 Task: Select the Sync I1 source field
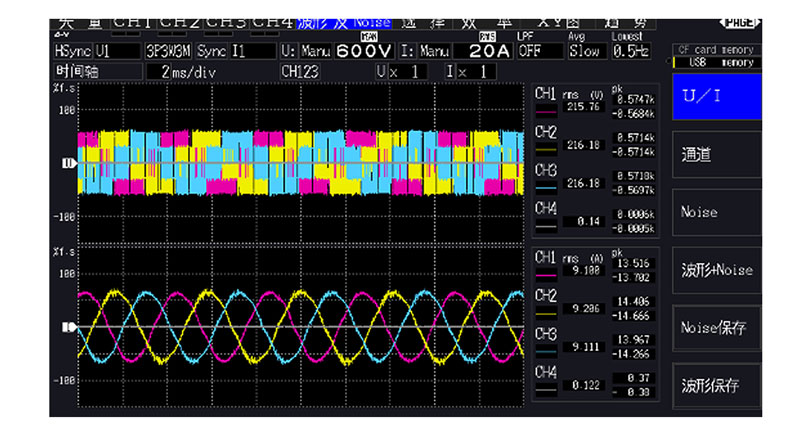point(237,51)
